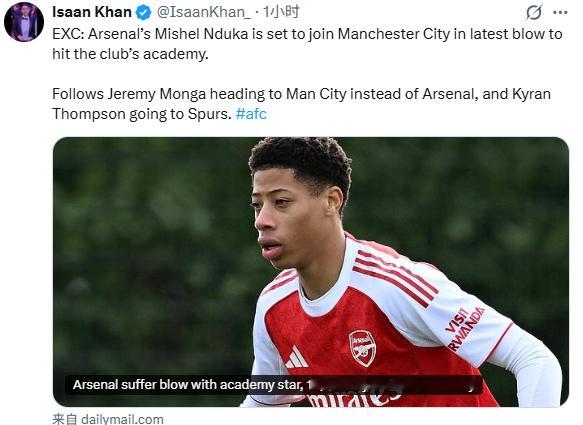Click the Arsenal crest on the red shirt
583x425 pixels.
[362, 348]
